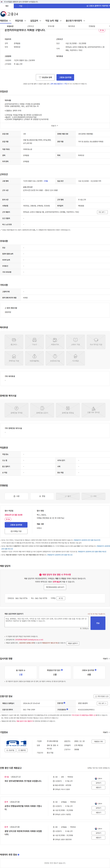Click the 건물 내부 경사로 icon
Viewport: 110px width, 868px height.
94,410
